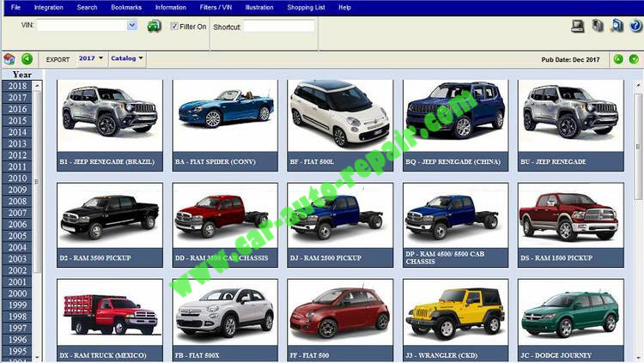Screen dimensions: 644x363
Task: Open the J3 - Wrangler (CKD) thumbnail
Action: [455, 320]
